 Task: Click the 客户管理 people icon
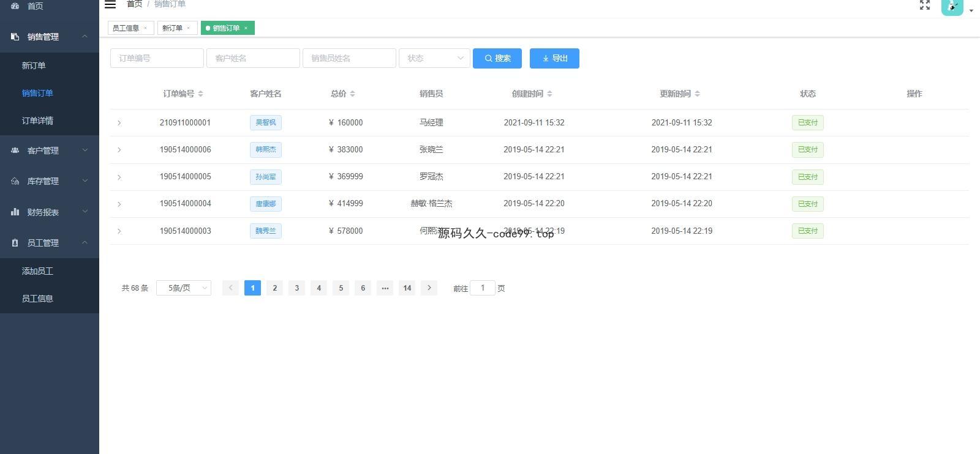point(15,150)
